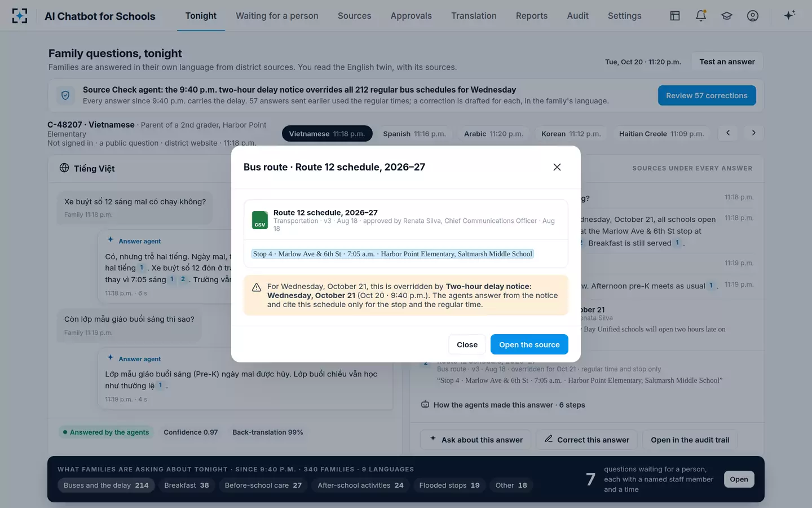Select the Vietnamese 11:18 p.m. conversation pill
This screenshot has height=508, width=812.
pyautogui.click(x=327, y=134)
